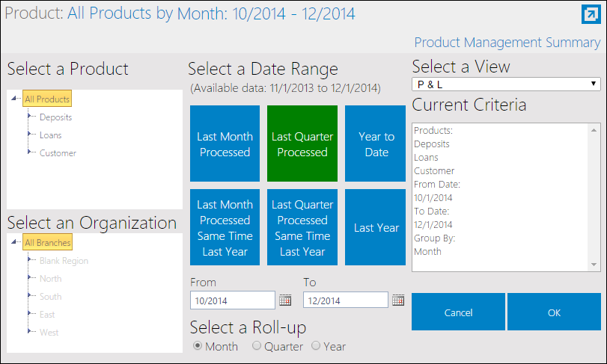This screenshot has width=607, height=364.
Task: Expand the Loans product node
Action: [x=29, y=134]
